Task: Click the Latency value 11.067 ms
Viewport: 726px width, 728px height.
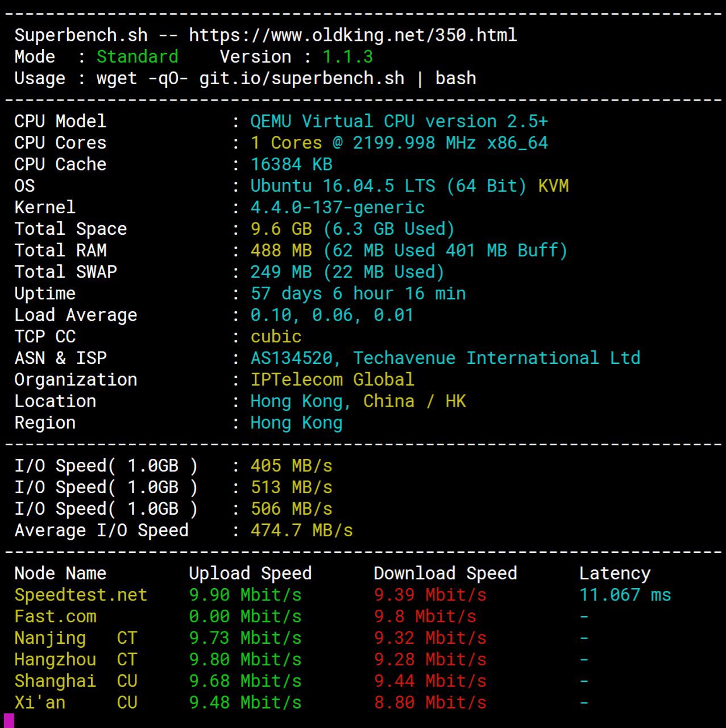Action: click(x=625, y=595)
